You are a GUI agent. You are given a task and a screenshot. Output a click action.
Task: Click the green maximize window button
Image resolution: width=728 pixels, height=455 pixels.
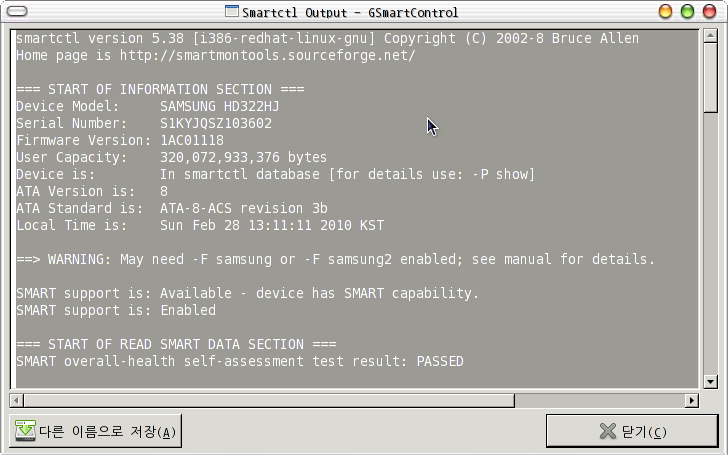tap(688, 11)
